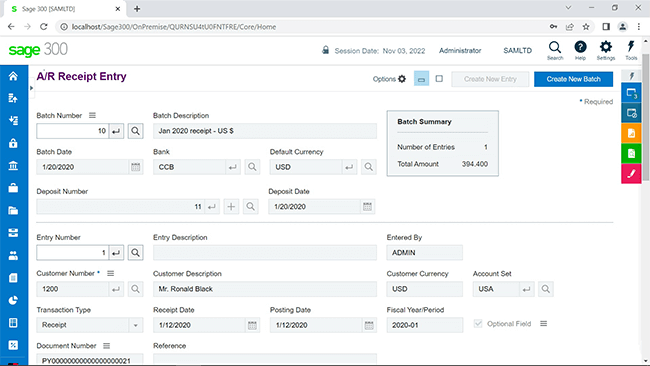Click the Batch Number go arrow button
This screenshot has width=650, height=366.
pos(116,131)
